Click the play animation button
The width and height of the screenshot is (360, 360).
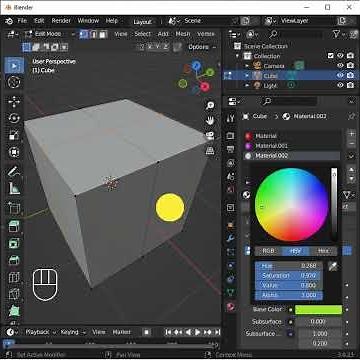tap(198, 332)
